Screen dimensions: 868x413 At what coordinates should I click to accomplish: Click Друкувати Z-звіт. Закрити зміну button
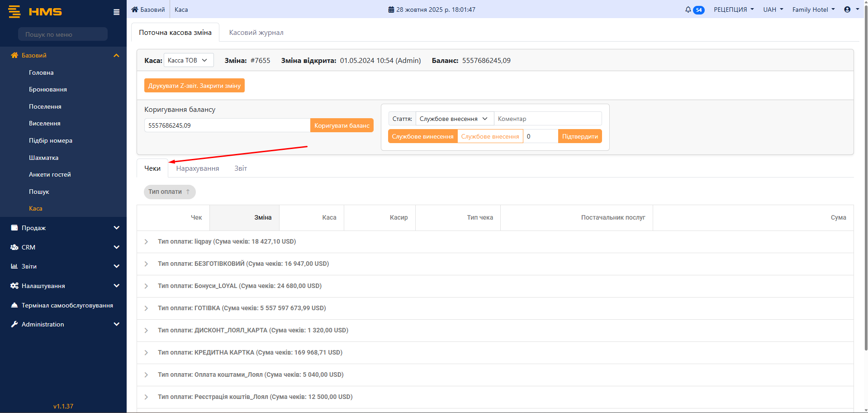point(194,86)
